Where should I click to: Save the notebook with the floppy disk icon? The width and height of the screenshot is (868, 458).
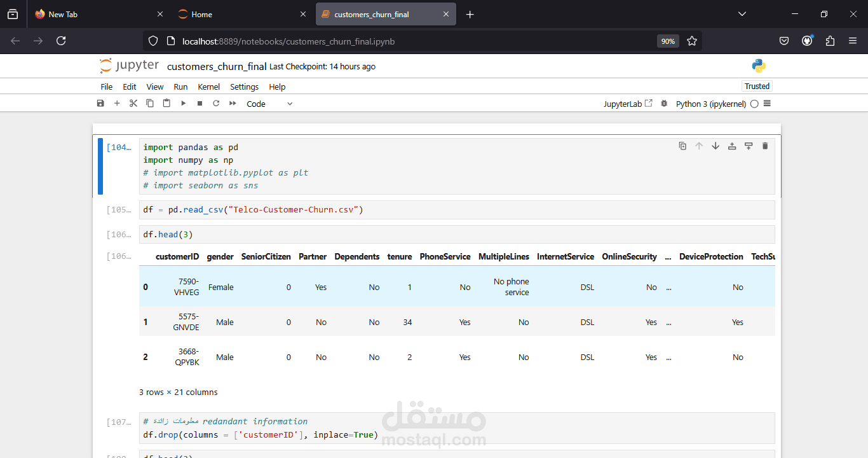coord(100,104)
